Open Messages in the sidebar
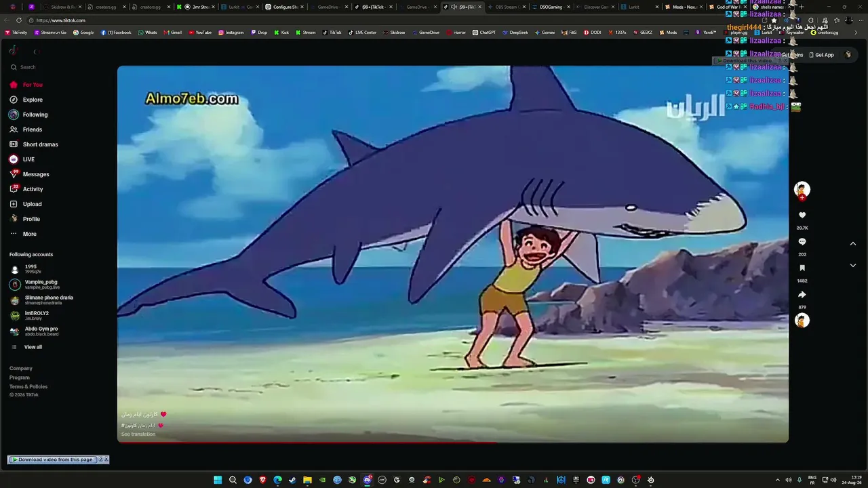This screenshot has width=868, height=488. (29, 174)
